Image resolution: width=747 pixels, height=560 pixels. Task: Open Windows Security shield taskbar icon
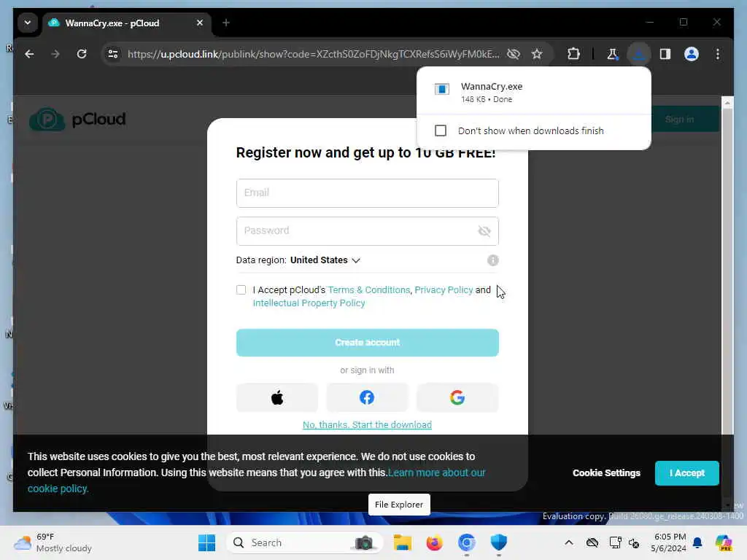pyautogui.click(x=499, y=542)
